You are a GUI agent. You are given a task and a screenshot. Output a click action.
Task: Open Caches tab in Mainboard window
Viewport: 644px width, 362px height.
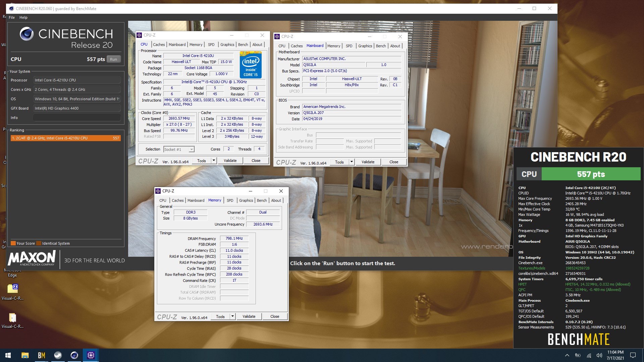coord(297,46)
